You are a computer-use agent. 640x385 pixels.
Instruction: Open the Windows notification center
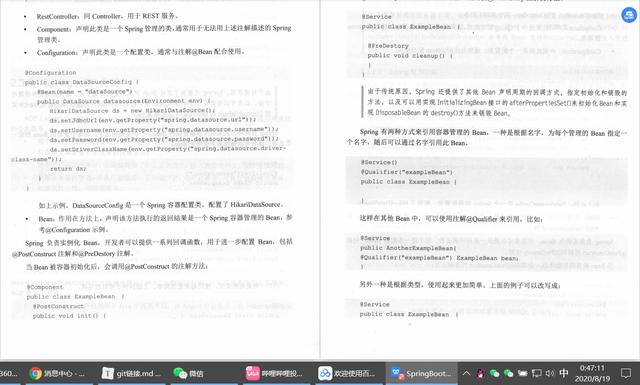(x=626, y=373)
